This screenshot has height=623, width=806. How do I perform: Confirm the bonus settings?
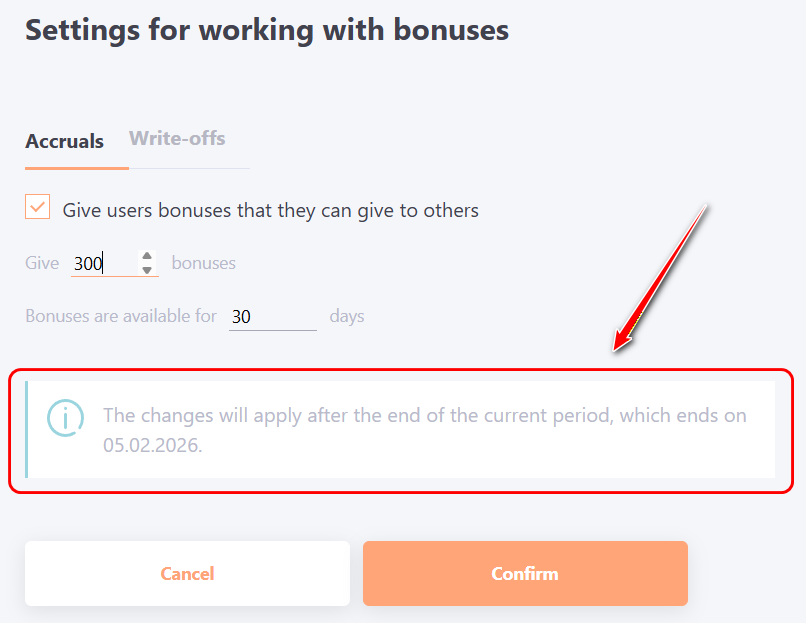pyautogui.click(x=525, y=573)
